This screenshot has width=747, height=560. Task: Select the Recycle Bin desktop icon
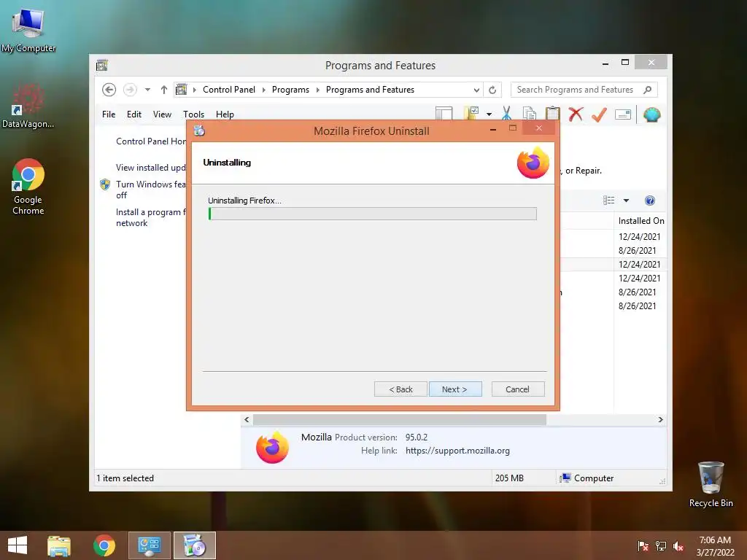point(711,484)
